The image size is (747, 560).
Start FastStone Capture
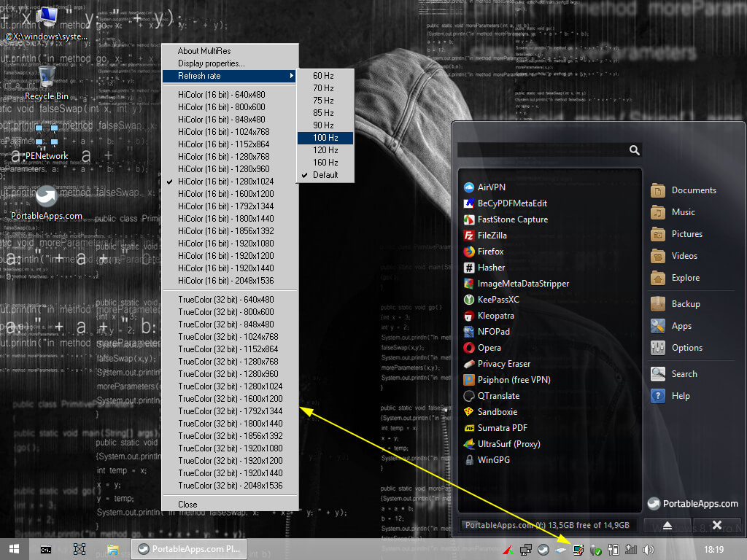(506, 219)
